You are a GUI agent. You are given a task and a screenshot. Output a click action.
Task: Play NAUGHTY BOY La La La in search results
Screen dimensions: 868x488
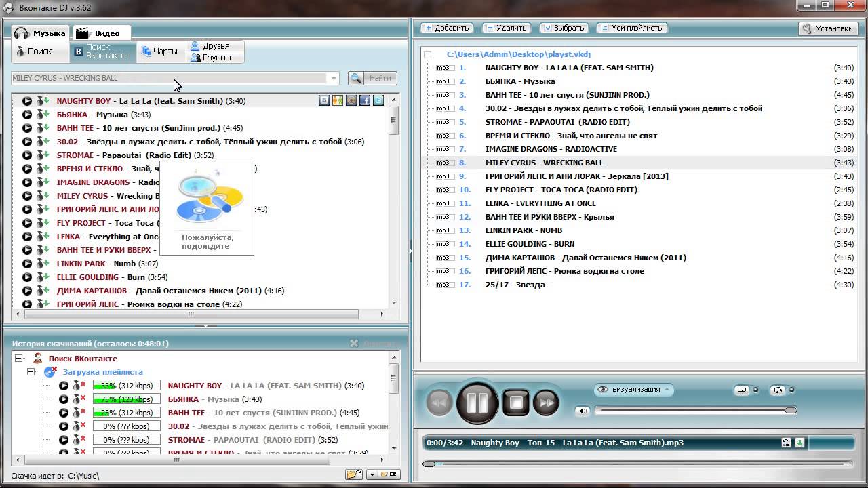(x=26, y=101)
